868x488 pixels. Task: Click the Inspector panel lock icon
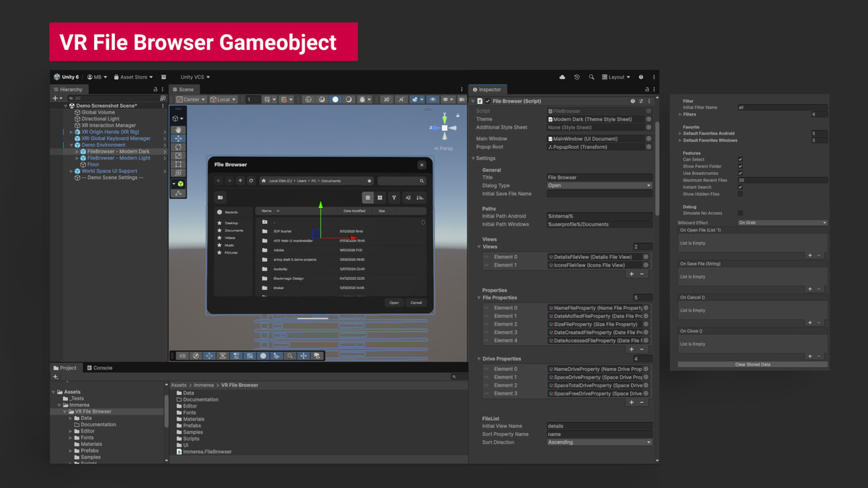point(646,90)
